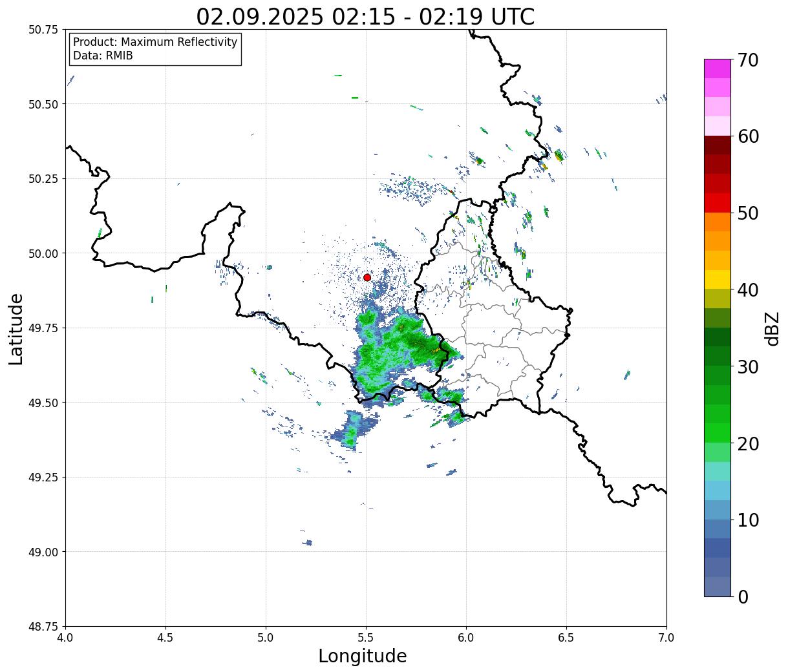The width and height of the screenshot is (788, 672).
Task: Click the yellow colorbar swatch above 40
Action: 718,279
